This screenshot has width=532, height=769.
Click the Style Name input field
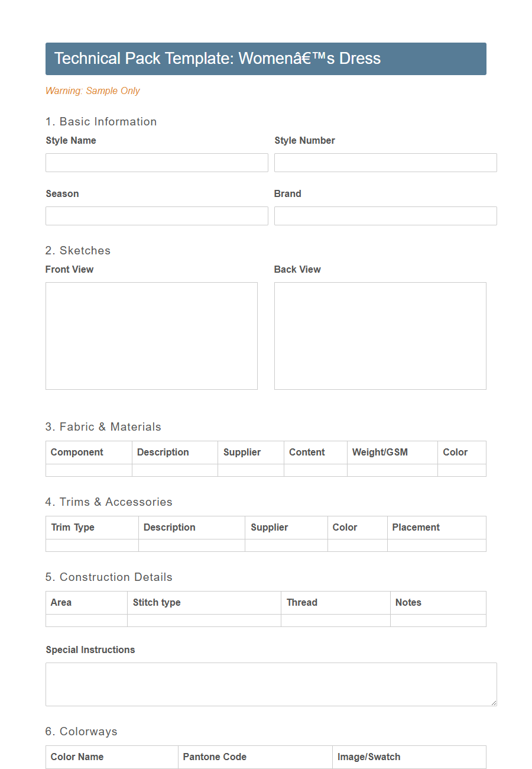pyautogui.click(x=157, y=163)
